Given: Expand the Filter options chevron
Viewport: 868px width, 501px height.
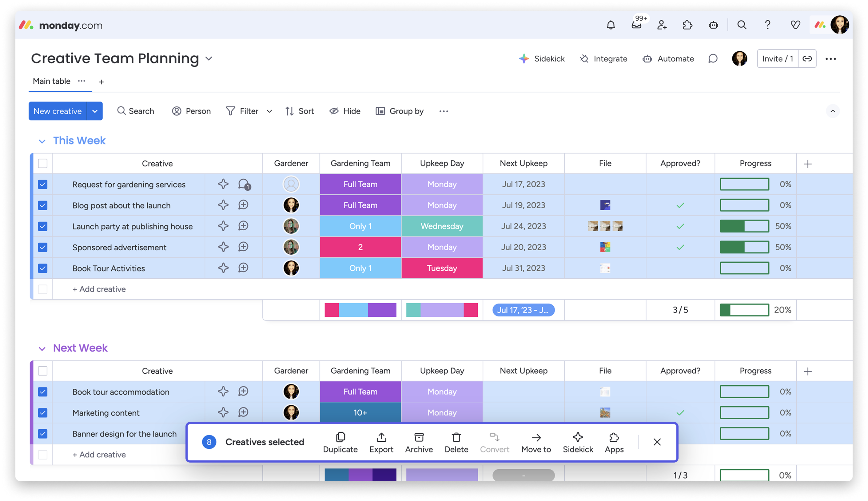Looking at the screenshot, I should click(x=269, y=111).
